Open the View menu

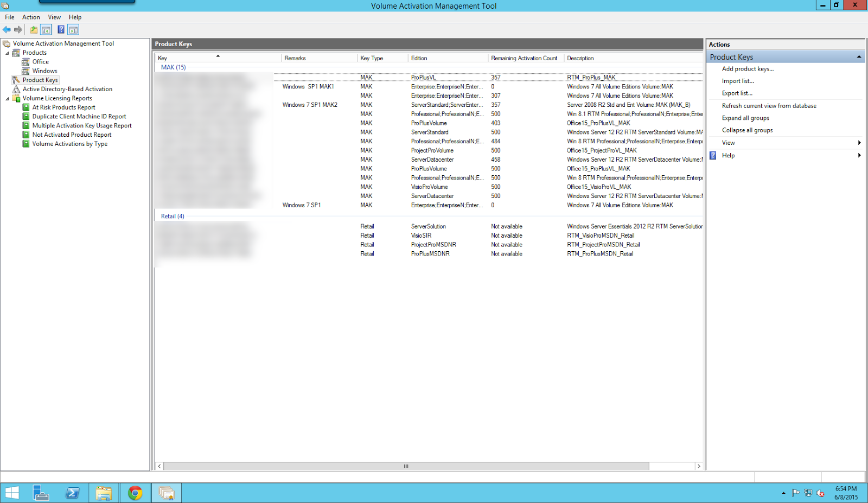point(54,17)
